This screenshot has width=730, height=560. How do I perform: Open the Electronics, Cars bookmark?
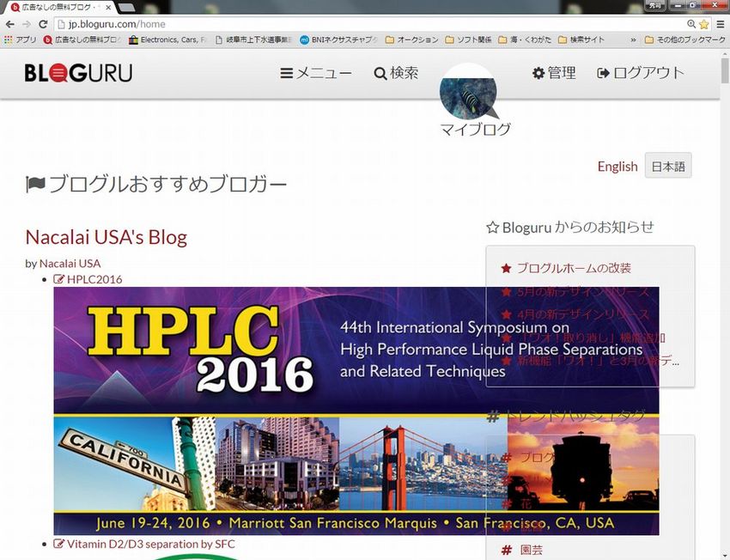click(x=167, y=40)
